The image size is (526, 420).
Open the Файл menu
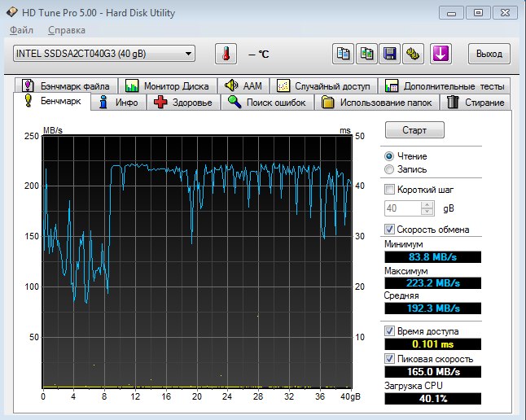tap(21, 30)
